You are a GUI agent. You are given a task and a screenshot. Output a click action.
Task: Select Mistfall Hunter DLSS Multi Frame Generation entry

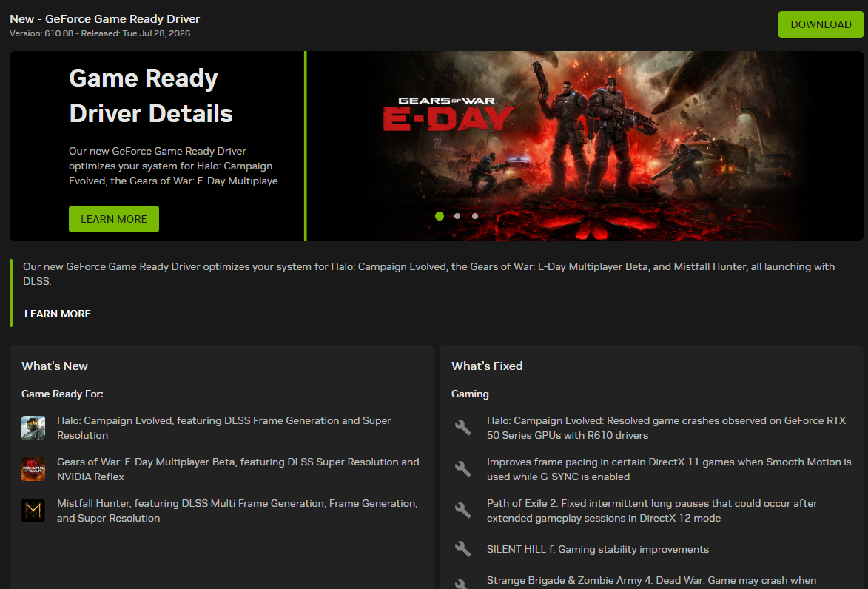tap(238, 511)
